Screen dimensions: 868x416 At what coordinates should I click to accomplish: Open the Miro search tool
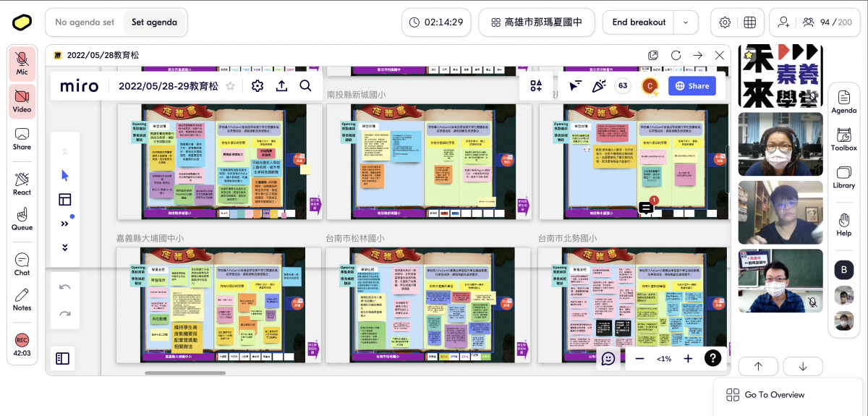305,86
